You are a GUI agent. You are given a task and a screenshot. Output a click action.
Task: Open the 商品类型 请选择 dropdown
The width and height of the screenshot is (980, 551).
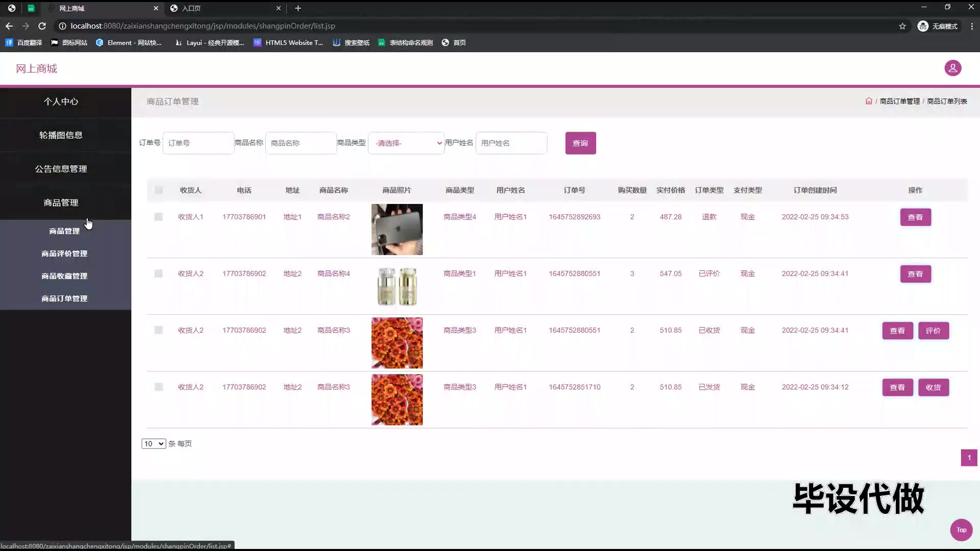tap(406, 143)
